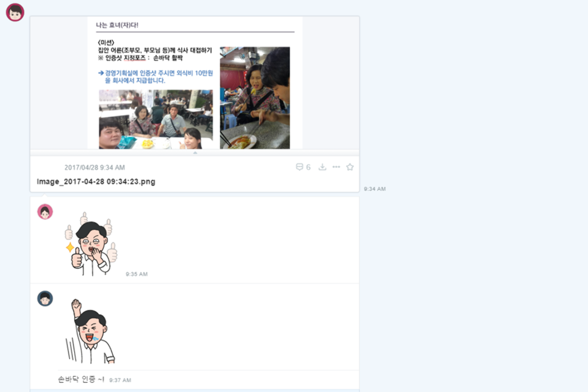This screenshot has width=588, height=392.
Task: Open the shared image preview
Action: (195, 83)
